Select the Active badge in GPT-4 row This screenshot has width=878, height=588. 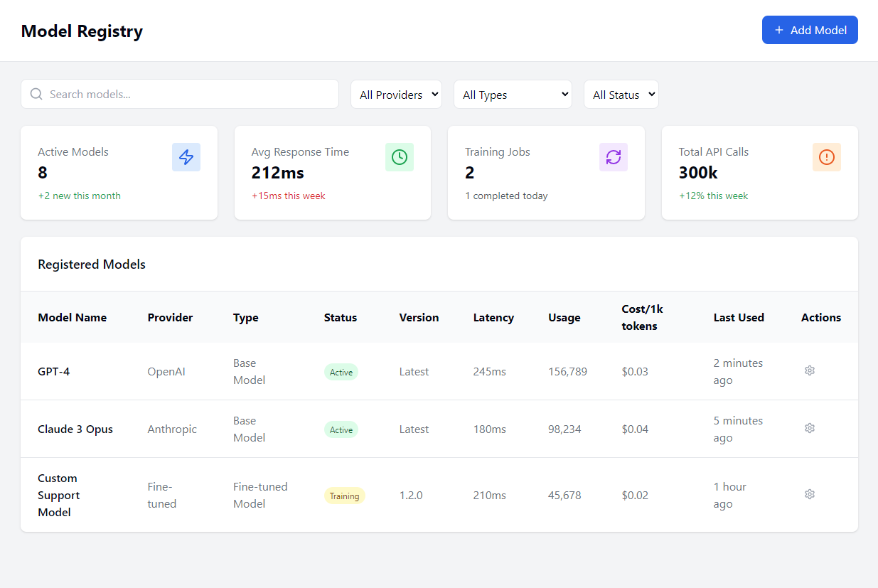341,372
